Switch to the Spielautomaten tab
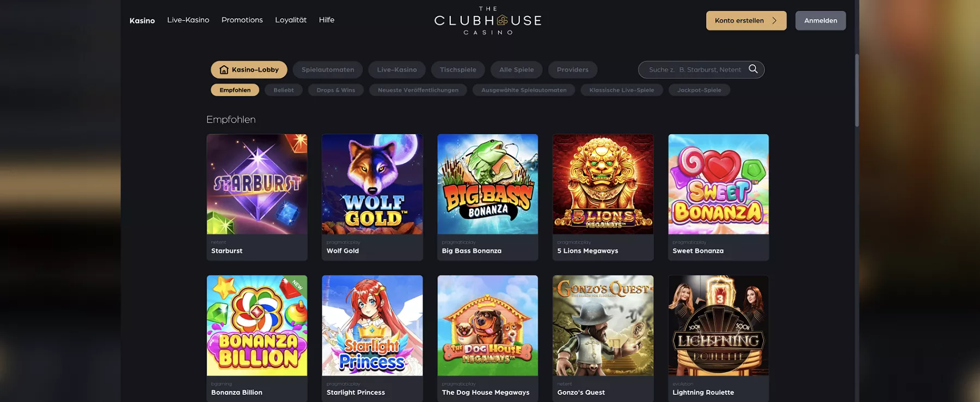Viewport: 980px width, 402px height. (328, 70)
